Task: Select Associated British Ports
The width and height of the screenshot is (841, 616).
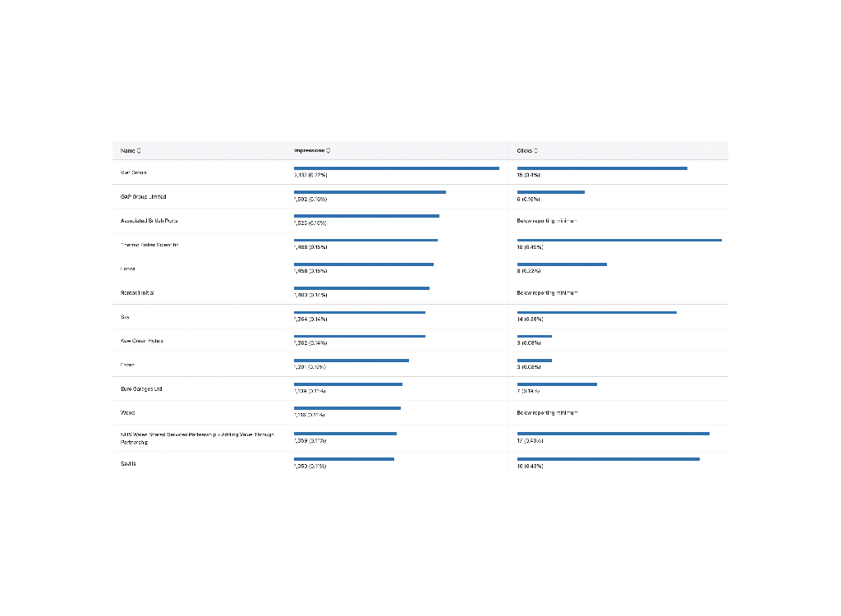Action: coord(149,220)
